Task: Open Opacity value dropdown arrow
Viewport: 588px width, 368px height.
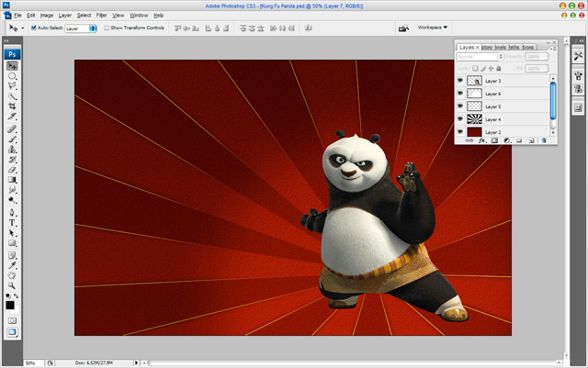Action: tap(545, 57)
